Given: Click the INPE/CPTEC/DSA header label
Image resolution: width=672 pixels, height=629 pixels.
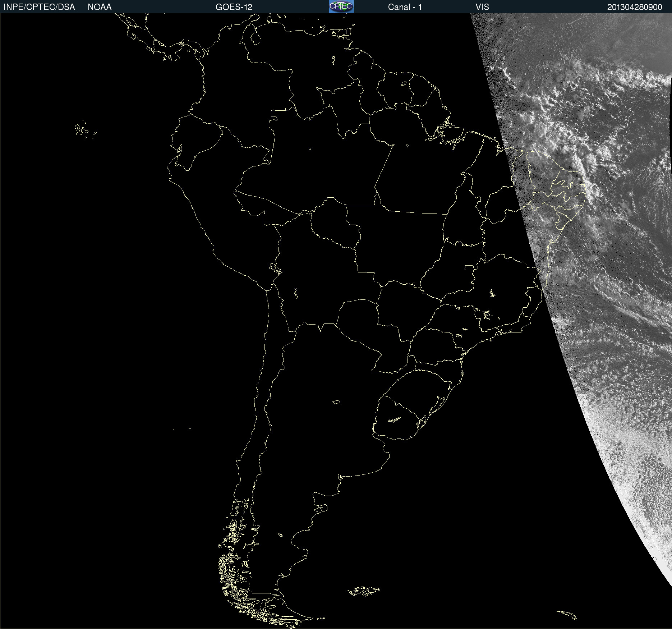Looking at the screenshot, I should pyautogui.click(x=39, y=7).
